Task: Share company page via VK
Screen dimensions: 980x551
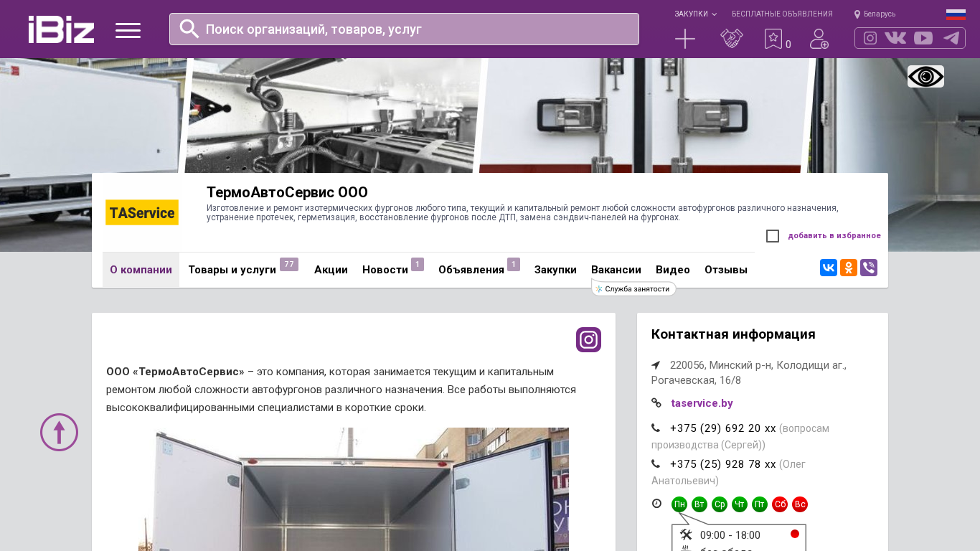Action: click(x=829, y=268)
